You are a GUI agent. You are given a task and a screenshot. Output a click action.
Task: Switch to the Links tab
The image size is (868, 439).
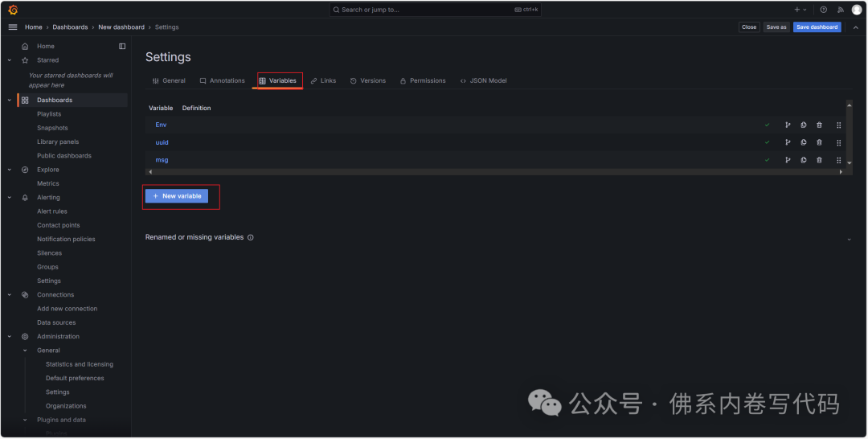point(323,81)
